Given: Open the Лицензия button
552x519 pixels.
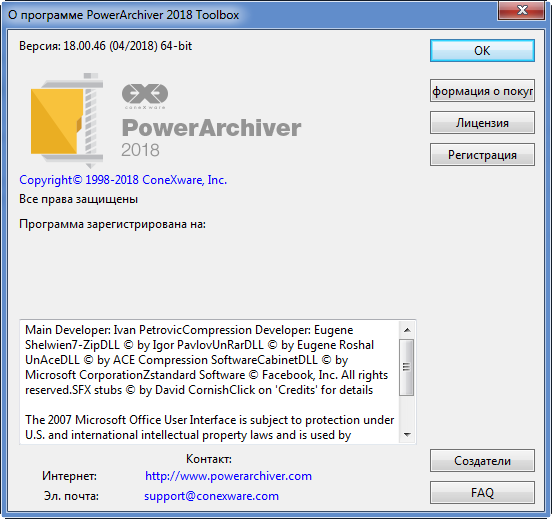Looking at the screenshot, I should 482,123.
